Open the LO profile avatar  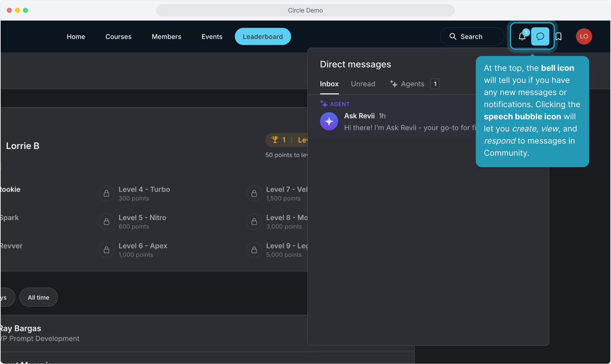pos(584,36)
